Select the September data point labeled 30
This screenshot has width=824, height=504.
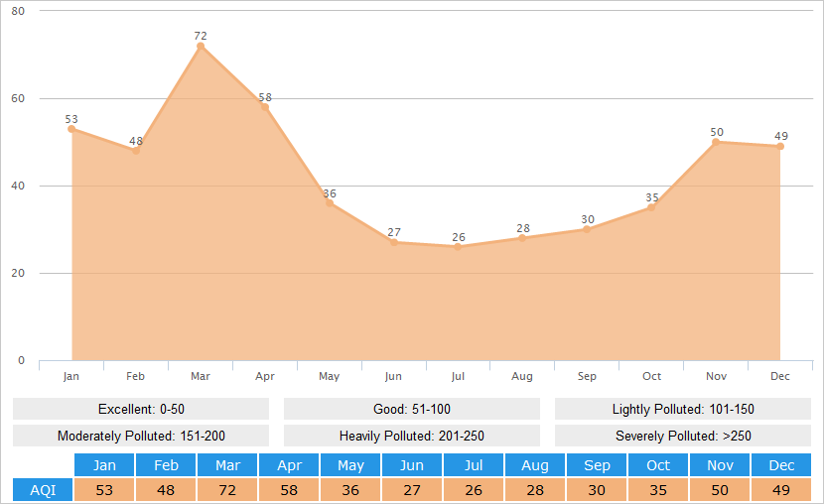coord(587,229)
